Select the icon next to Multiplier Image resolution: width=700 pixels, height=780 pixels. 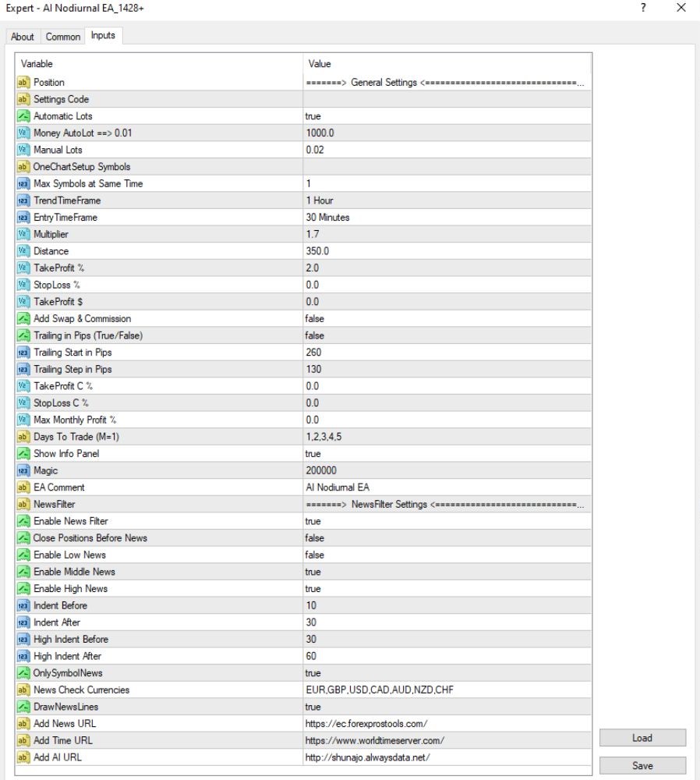click(x=23, y=234)
